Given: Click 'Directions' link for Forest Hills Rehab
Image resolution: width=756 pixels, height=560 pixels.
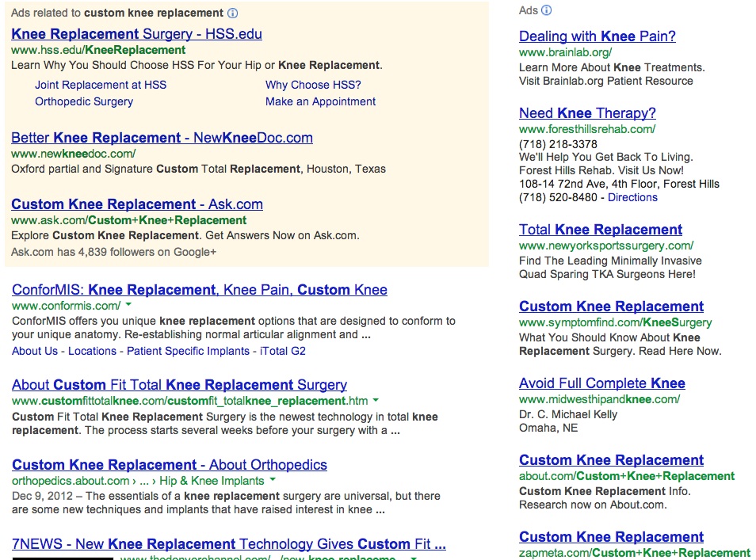Looking at the screenshot, I should pyautogui.click(x=632, y=197).
